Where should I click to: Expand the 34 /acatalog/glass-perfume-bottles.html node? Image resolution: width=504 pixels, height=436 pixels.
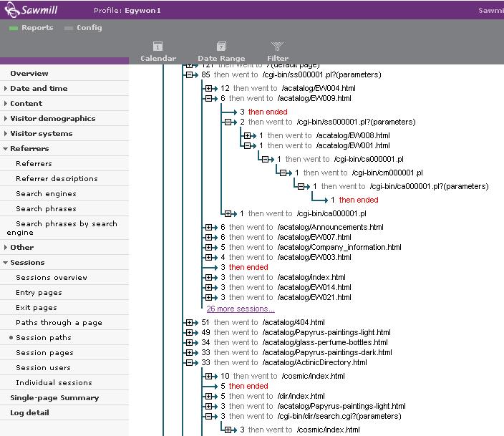click(x=190, y=342)
